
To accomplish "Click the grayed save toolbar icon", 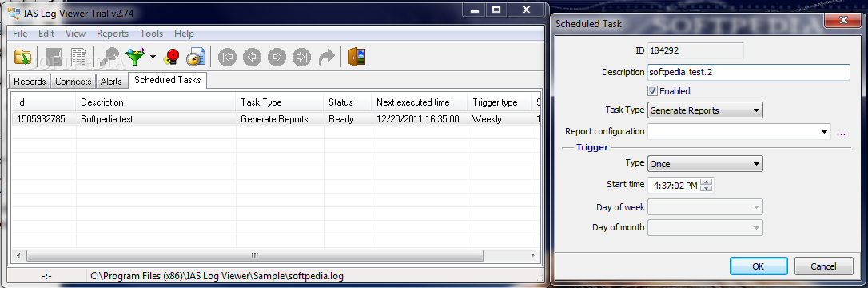I will pos(54,57).
